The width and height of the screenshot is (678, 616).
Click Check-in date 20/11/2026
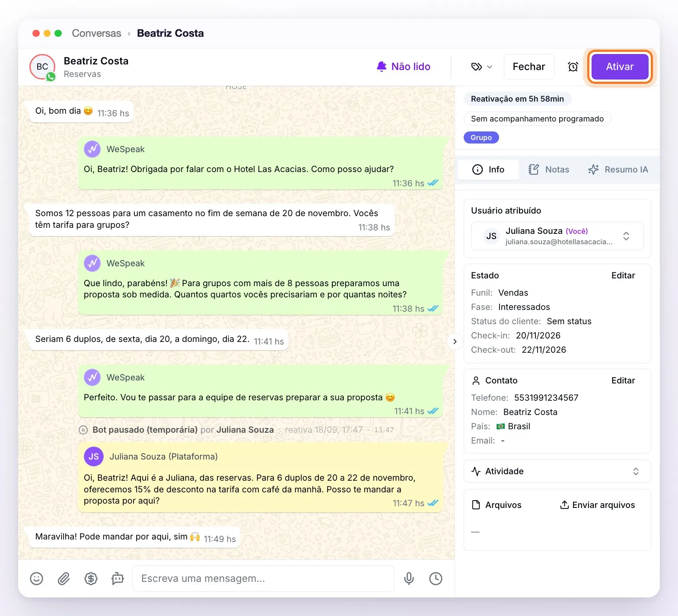[x=538, y=335]
